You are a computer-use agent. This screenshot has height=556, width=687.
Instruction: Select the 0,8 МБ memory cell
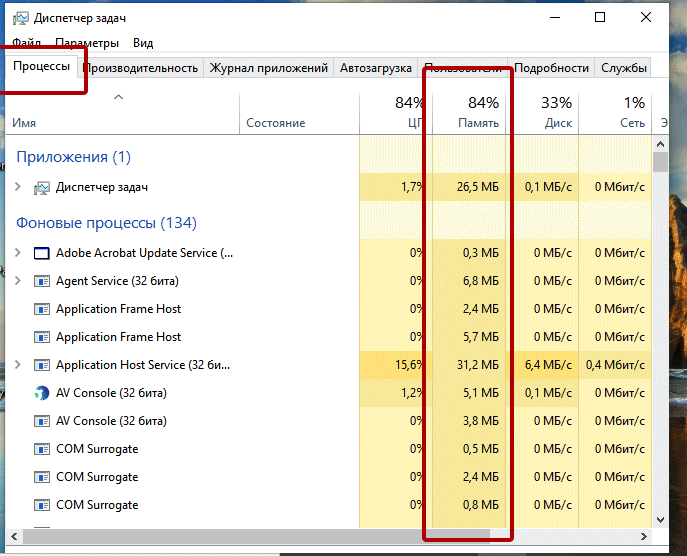[x=469, y=505]
